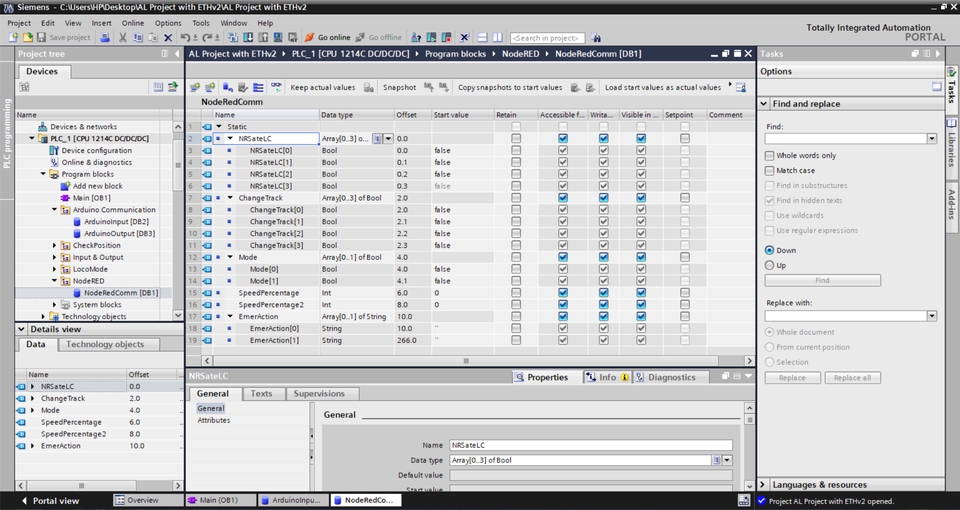The width and height of the screenshot is (960, 510).
Task: Click the Open project folder icon
Action: 28,37
